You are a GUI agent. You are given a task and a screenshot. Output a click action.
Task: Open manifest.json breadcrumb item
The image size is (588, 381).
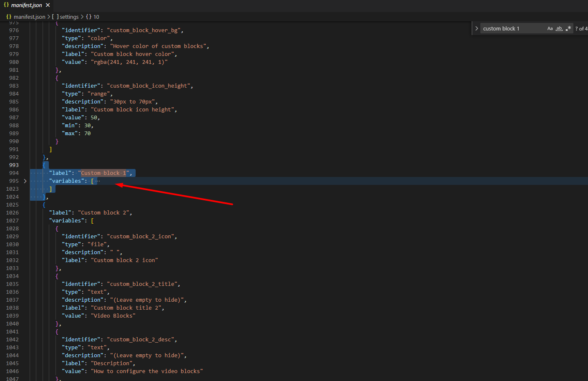click(x=29, y=17)
